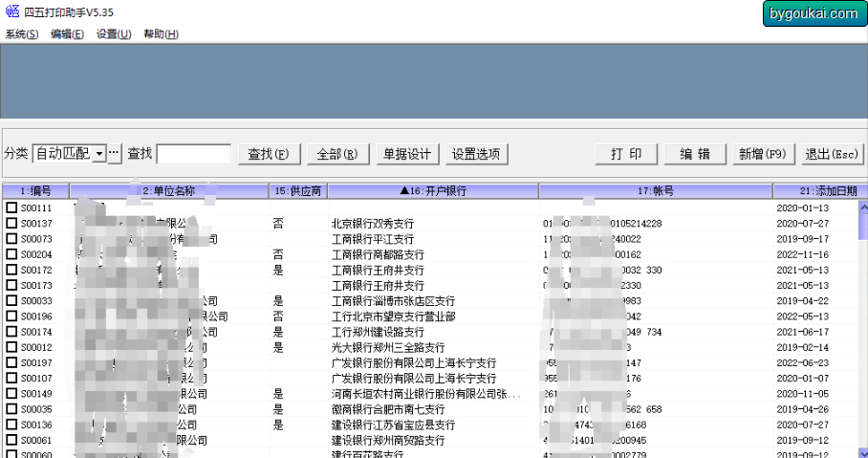
Task: Check the box for row S00033
Action: pyautogui.click(x=11, y=301)
